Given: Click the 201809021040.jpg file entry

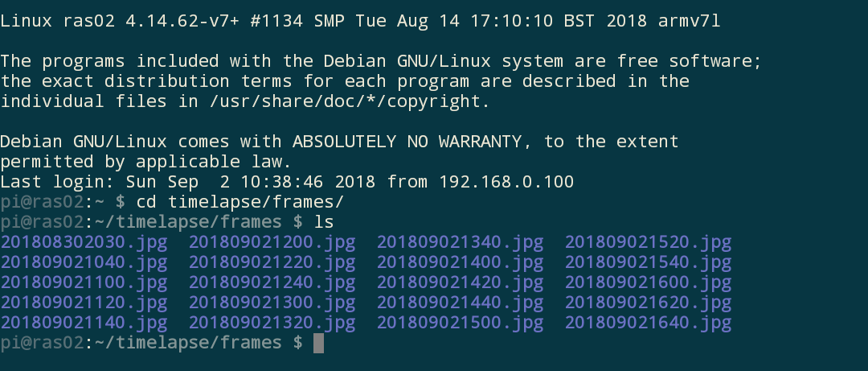Looking at the screenshot, I should click(x=84, y=262).
